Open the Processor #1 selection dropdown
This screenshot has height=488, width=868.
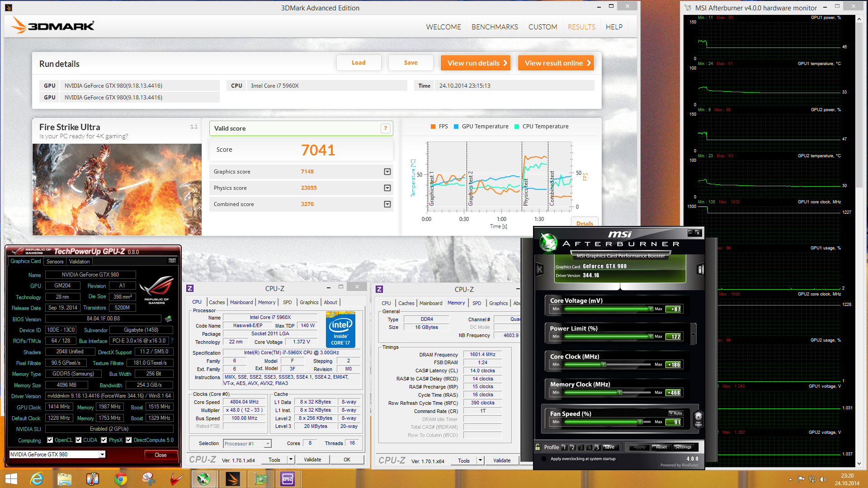pyautogui.click(x=268, y=444)
